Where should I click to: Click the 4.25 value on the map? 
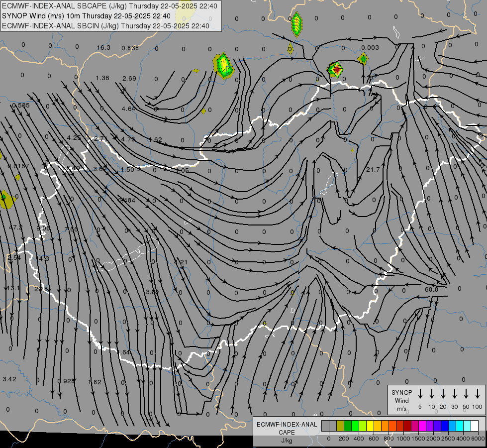coord(74,138)
